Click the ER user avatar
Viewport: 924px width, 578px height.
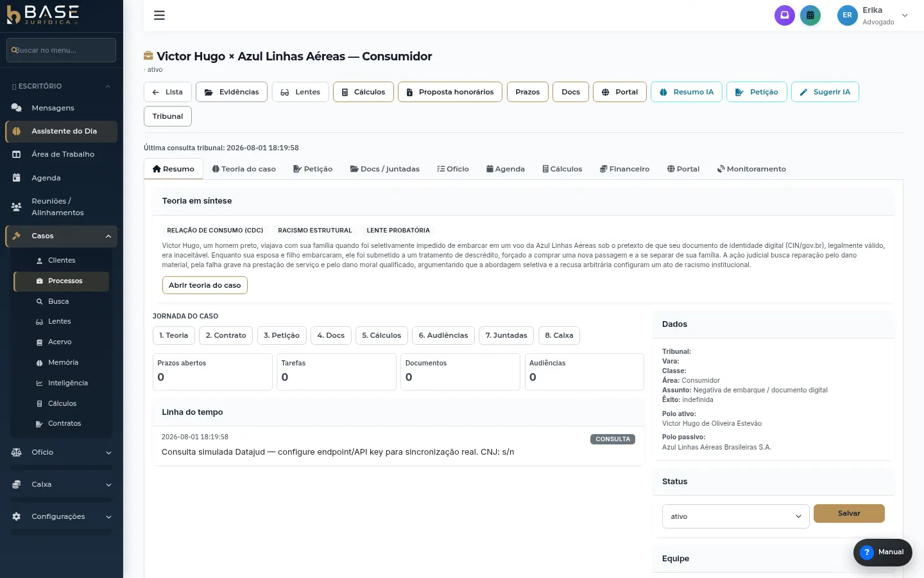click(847, 15)
